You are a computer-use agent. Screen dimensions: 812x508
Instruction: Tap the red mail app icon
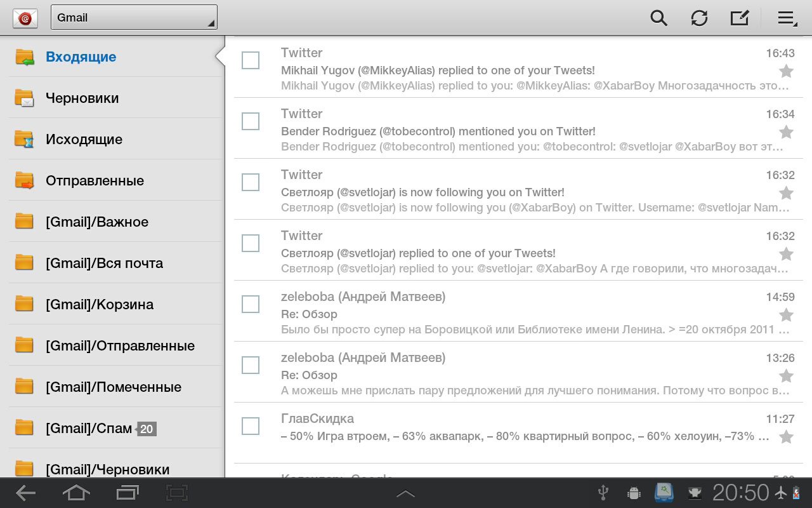[25, 18]
